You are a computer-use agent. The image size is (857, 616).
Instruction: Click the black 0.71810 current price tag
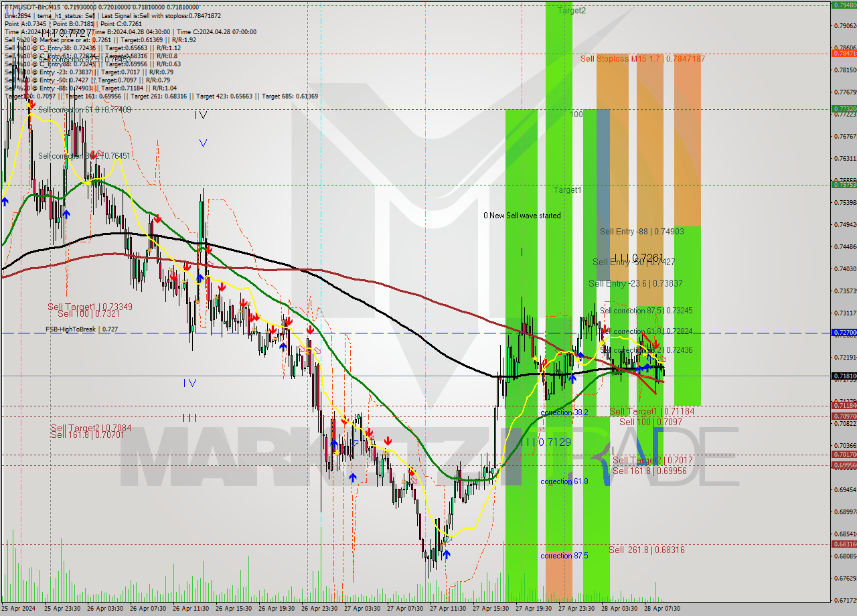(x=844, y=376)
